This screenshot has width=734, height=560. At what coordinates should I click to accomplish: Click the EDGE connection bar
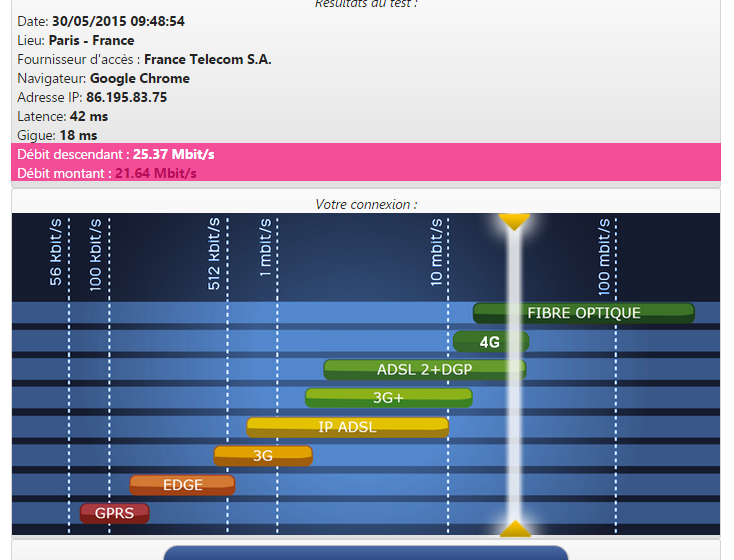(x=182, y=485)
